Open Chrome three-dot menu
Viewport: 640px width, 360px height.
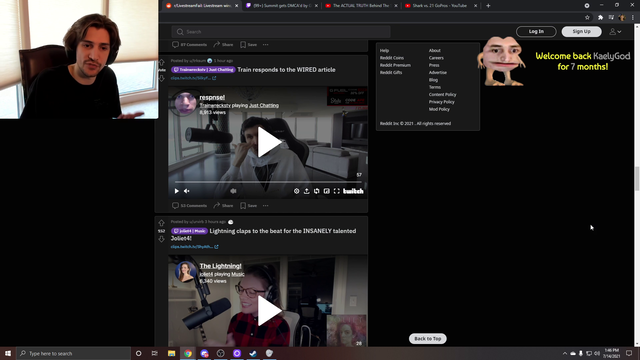[633, 18]
